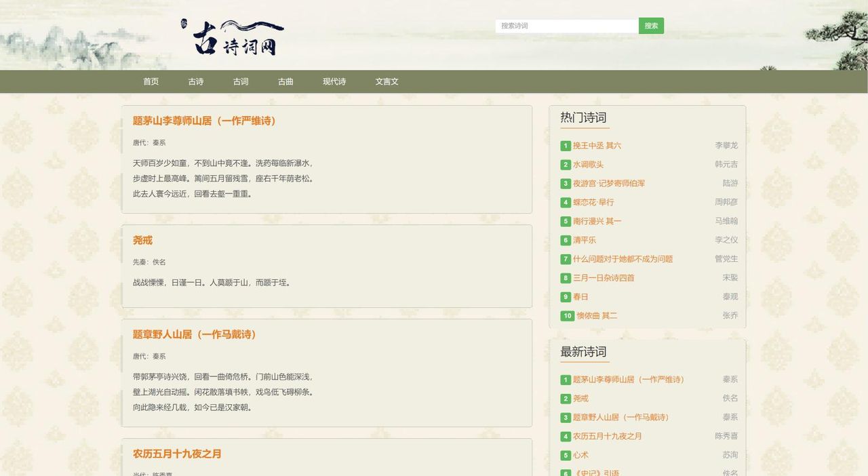Read the 尧戒 poem
This screenshot has width=868, height=476.
(142, 239)
